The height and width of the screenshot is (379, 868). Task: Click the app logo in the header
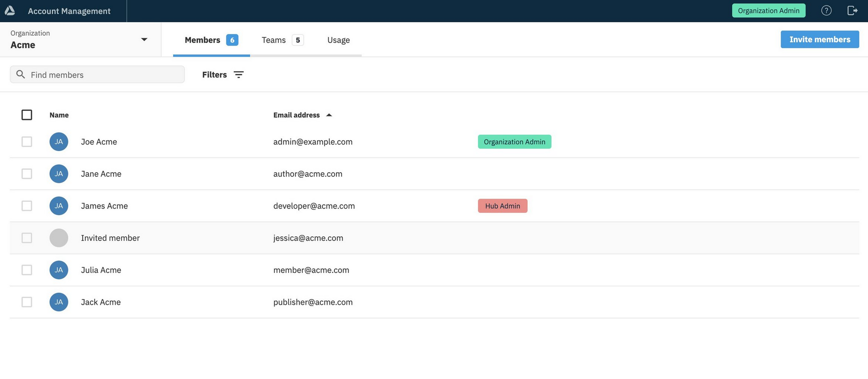[10, 11]
